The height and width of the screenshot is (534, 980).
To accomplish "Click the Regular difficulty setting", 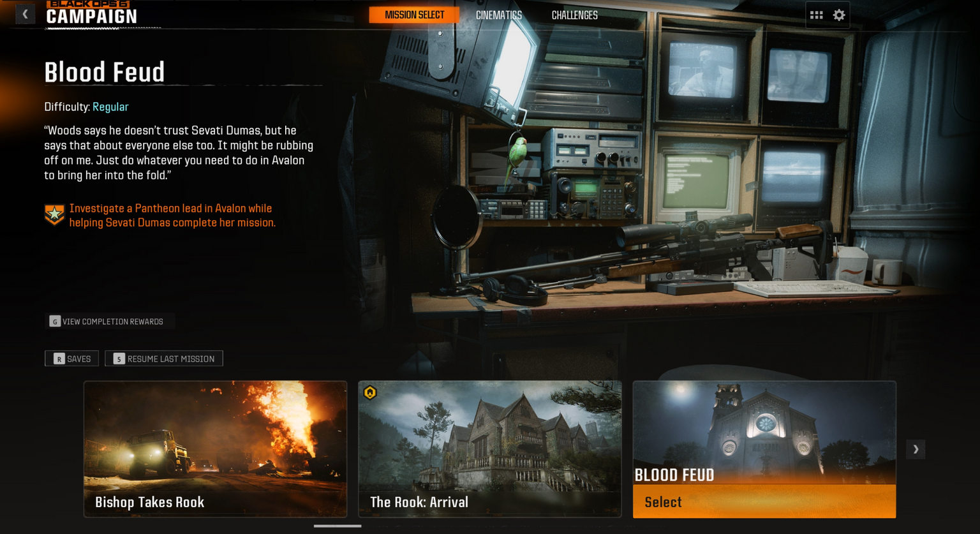I will point(110,107).
